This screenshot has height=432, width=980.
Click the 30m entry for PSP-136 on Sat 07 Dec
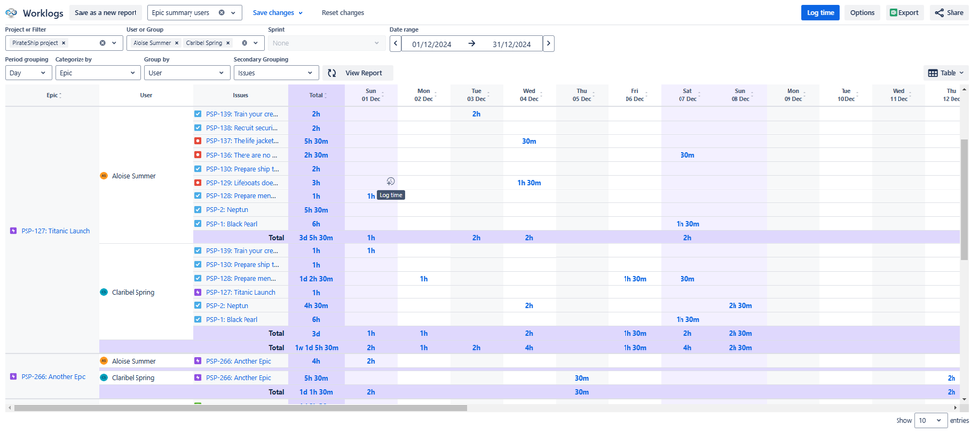(687, 155)
